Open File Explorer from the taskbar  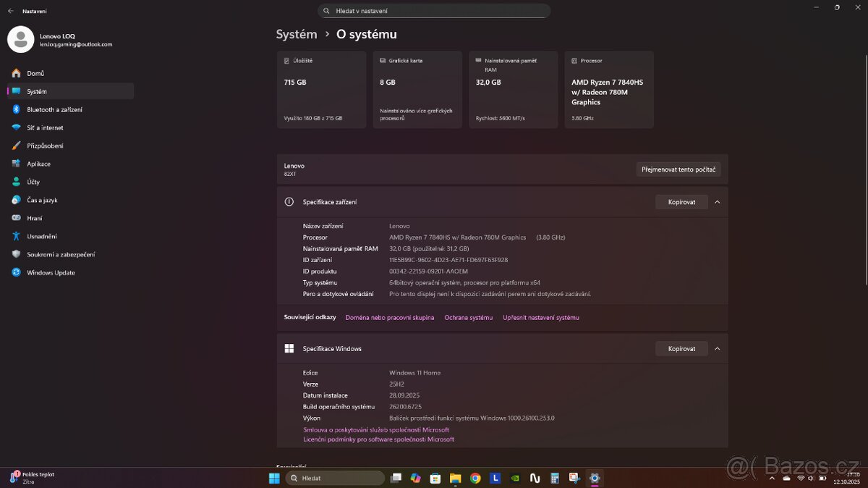click(454, 478)
